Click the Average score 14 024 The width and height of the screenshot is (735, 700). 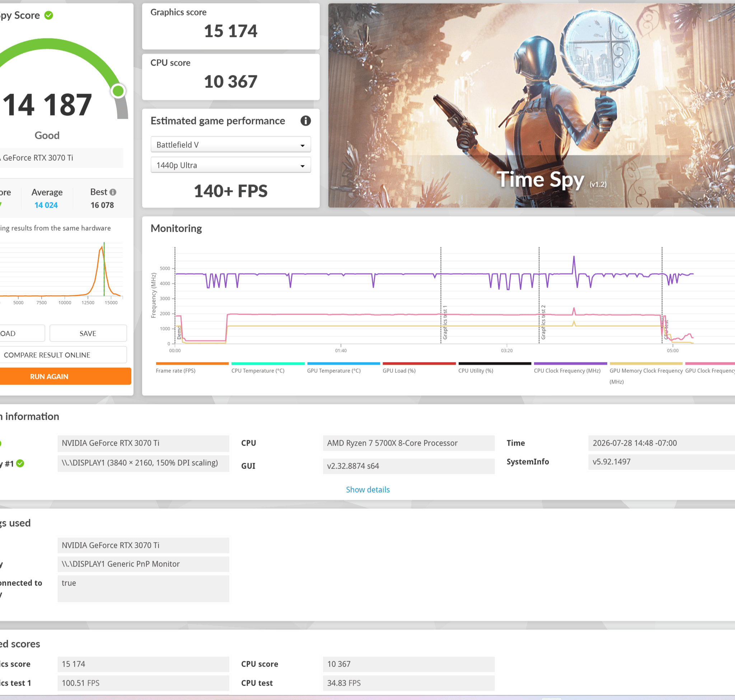tap(46, 205)
